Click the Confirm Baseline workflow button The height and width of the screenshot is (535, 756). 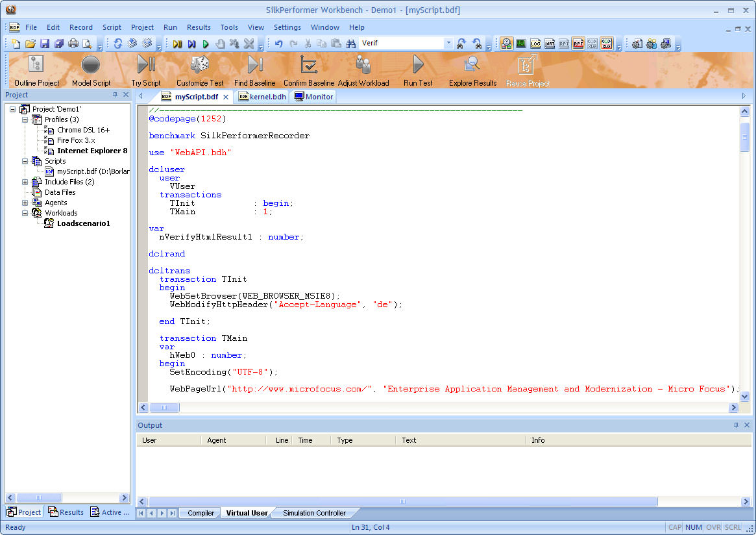(x=309, y=70)
